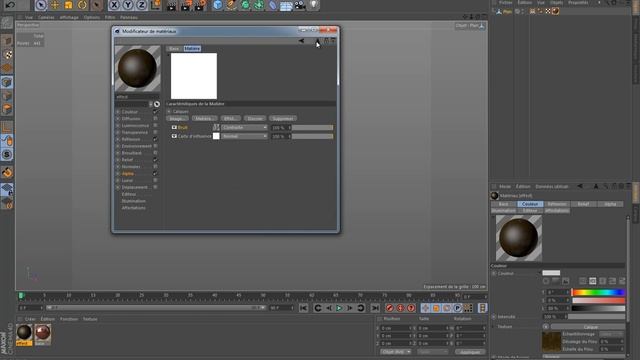The width and height of the screenshot is (640, 360).
Task: Click the coordinate system icon
Action: [156, 5]
